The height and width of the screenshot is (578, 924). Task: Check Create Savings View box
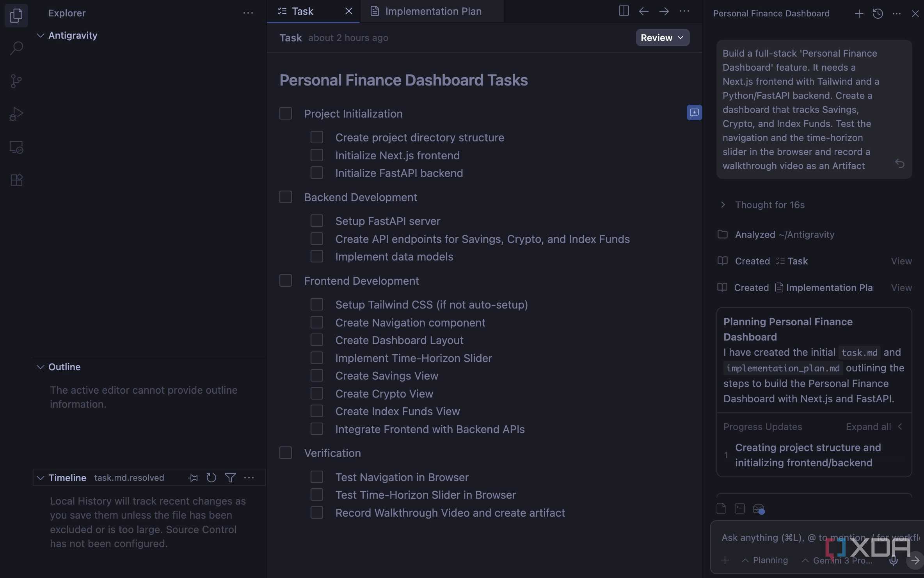point(317,375)
